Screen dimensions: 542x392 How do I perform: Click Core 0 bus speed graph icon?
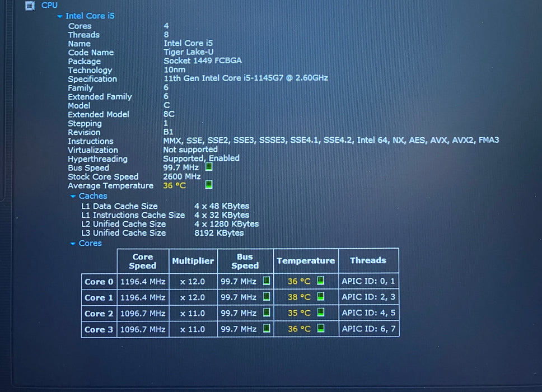(267, 281)
